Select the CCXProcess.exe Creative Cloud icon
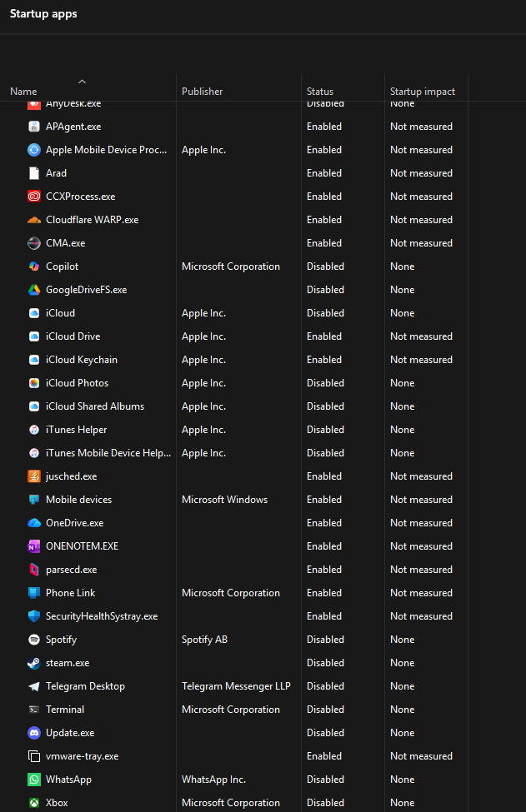 coord(34,197)
